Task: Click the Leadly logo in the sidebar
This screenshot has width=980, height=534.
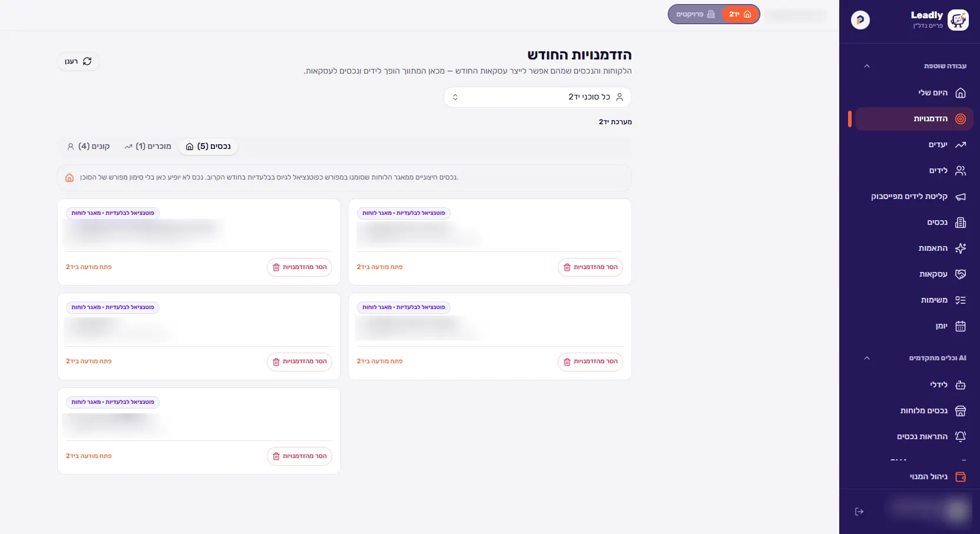Action: [958, 20]
